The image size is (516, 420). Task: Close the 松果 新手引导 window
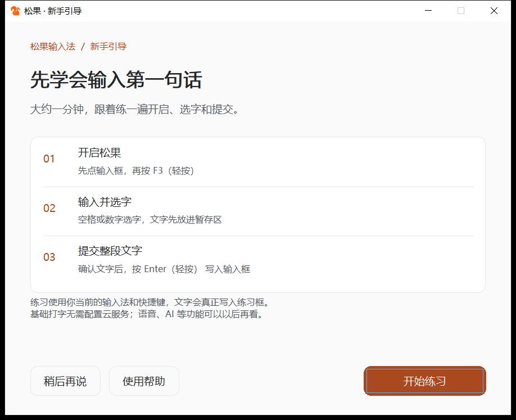[494, 11]
